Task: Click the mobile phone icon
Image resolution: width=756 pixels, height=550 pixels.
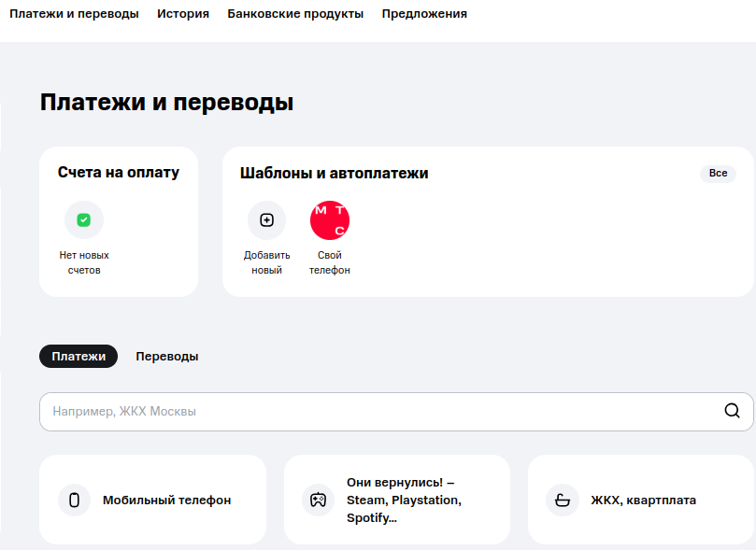Action: pyautogui.click(x=74, y=500)
